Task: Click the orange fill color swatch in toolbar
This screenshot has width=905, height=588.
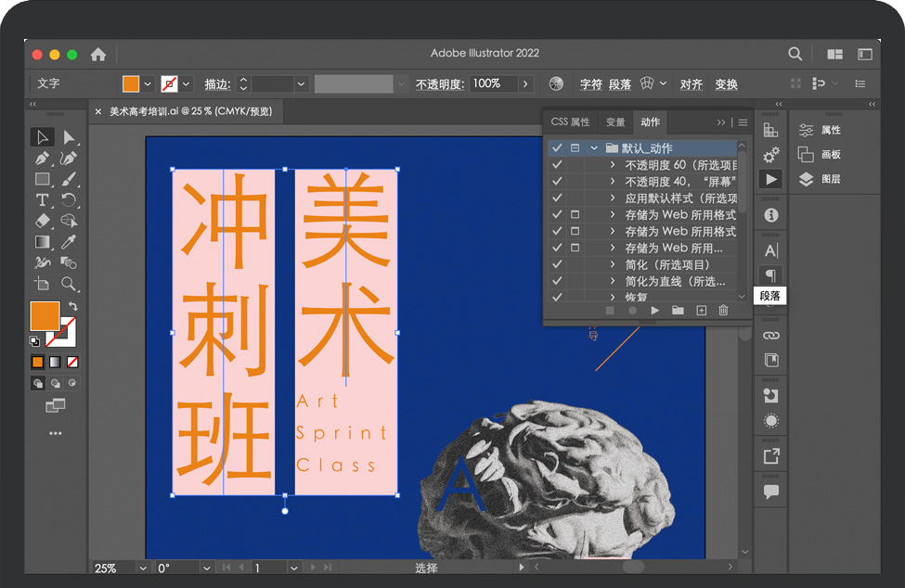Action: tap(45, 315)
